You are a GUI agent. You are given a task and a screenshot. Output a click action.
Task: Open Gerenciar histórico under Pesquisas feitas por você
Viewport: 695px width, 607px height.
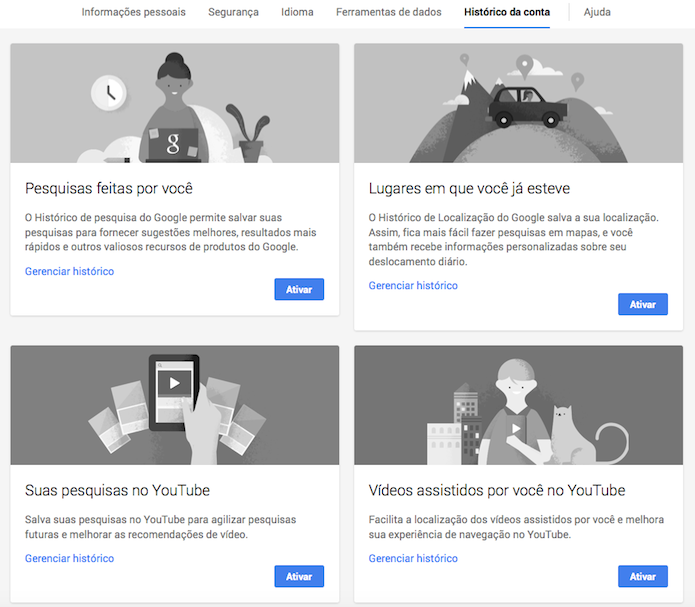click(70, 271)
